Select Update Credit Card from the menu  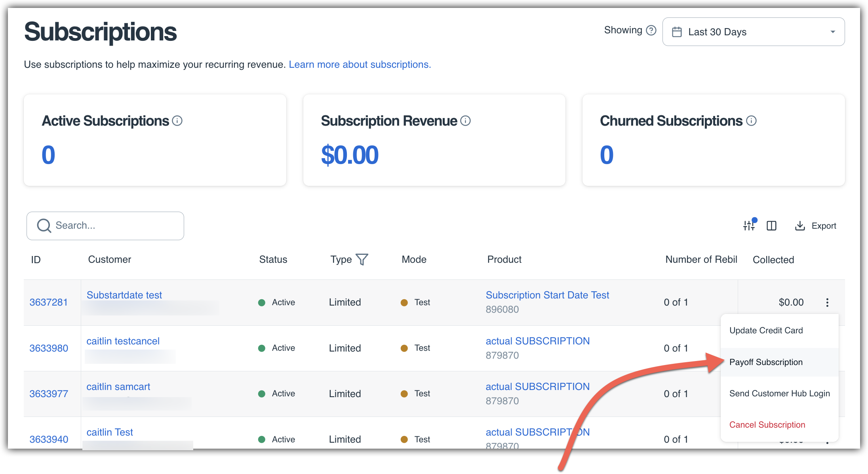point(766,331)
